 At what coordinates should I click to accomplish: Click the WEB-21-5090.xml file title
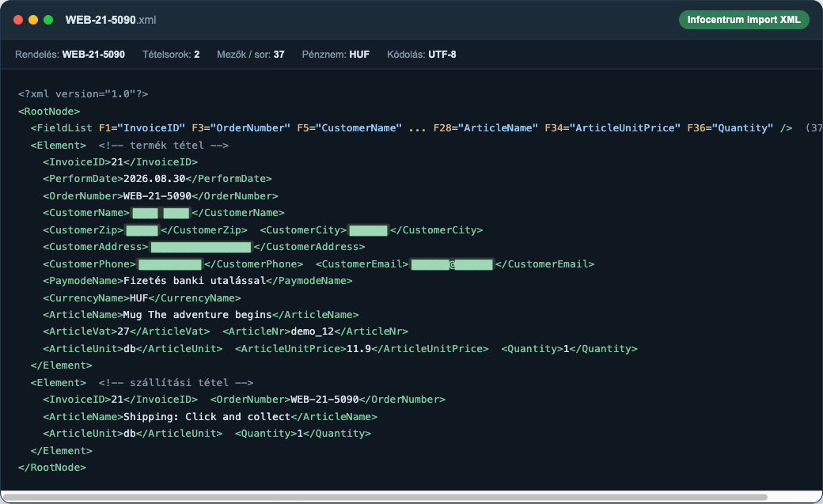click(x=111, y=20)
